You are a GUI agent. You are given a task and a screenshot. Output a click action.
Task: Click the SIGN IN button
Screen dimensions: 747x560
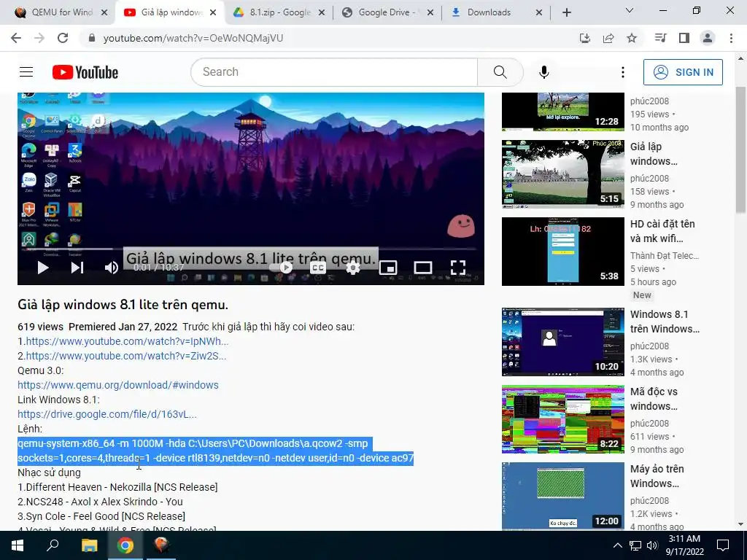[683, 72]
